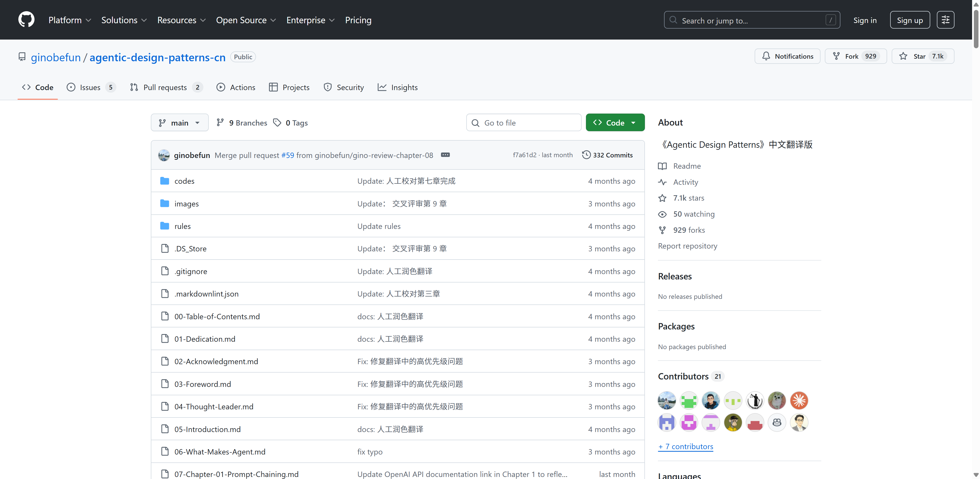Open the + 7 contributors link
980x479 pixels.
(685, 446)
